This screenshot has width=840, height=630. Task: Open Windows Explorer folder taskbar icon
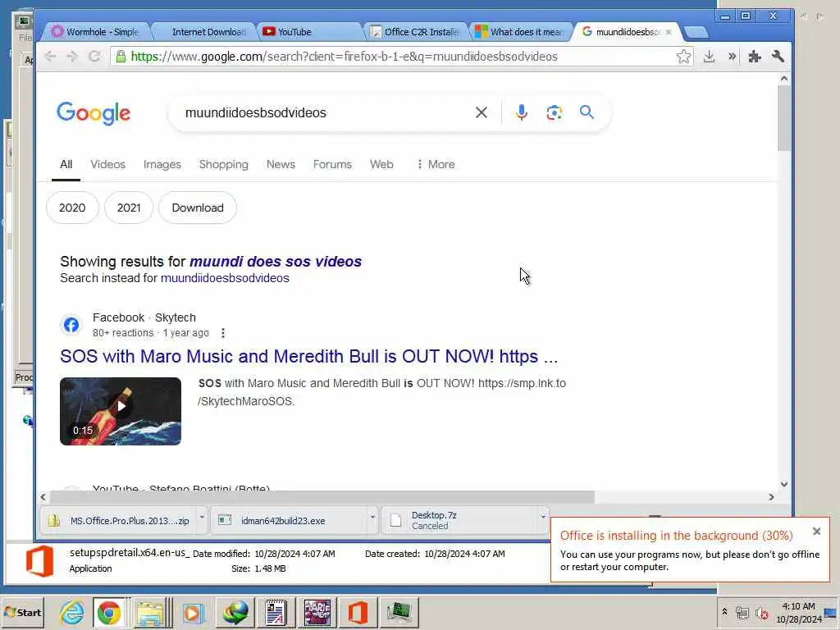point(151,612)
